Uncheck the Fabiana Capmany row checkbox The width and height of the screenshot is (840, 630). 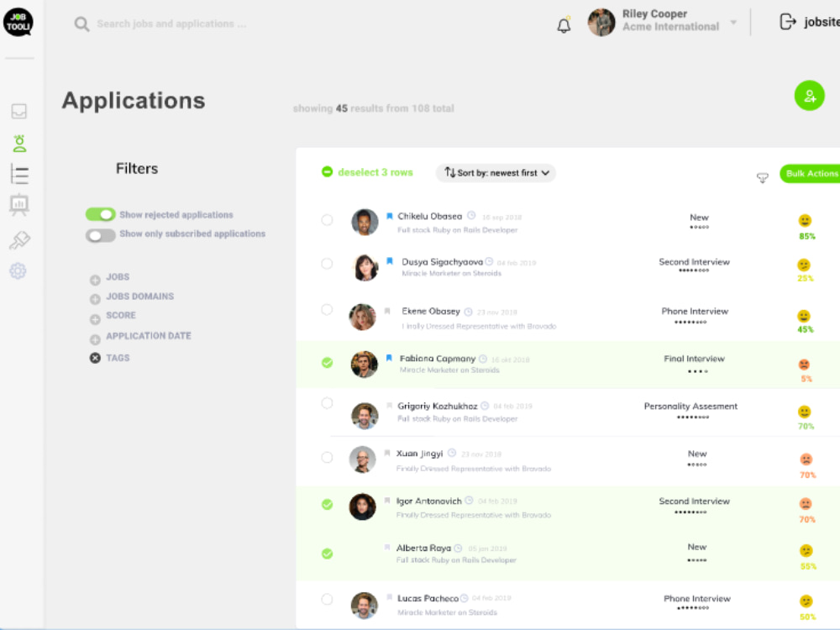point(327,363)
